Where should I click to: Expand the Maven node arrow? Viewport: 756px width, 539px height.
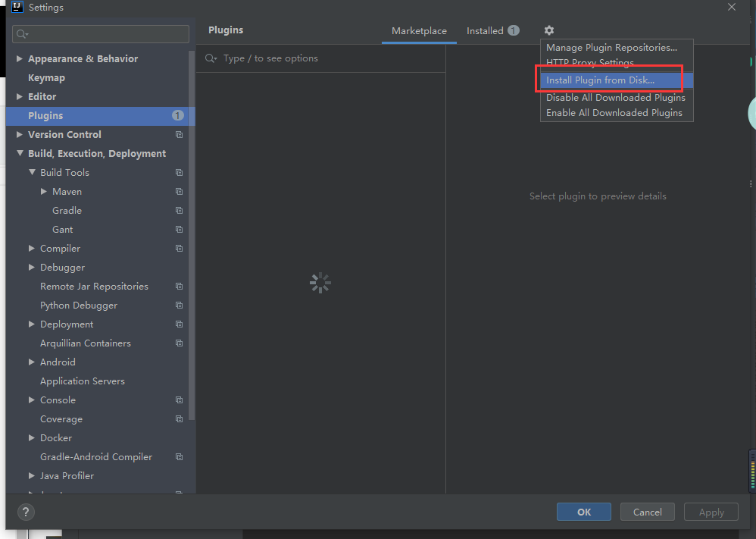click(x=43, y=192)
